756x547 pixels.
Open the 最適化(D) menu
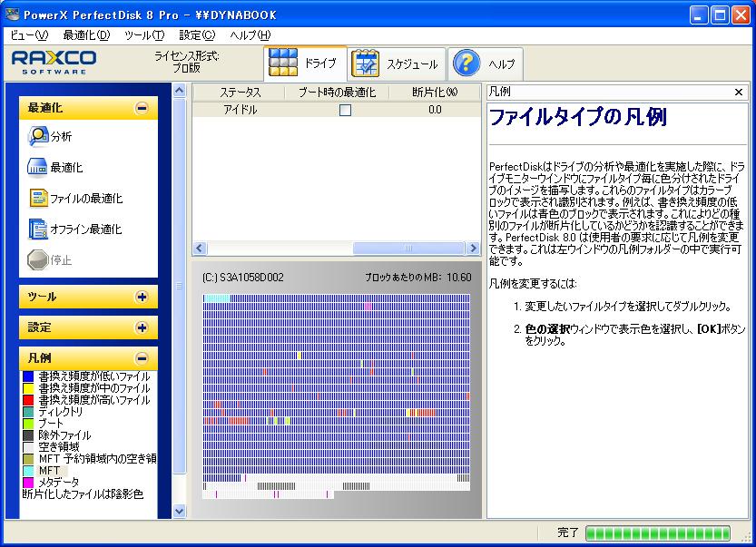pos(86,35)
